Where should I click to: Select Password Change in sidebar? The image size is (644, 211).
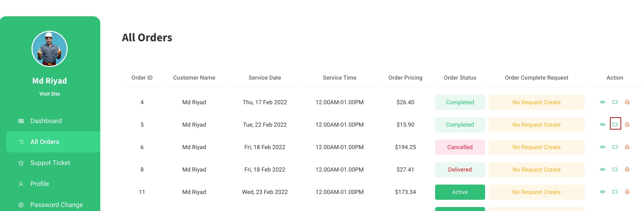(x=56, y=205)
